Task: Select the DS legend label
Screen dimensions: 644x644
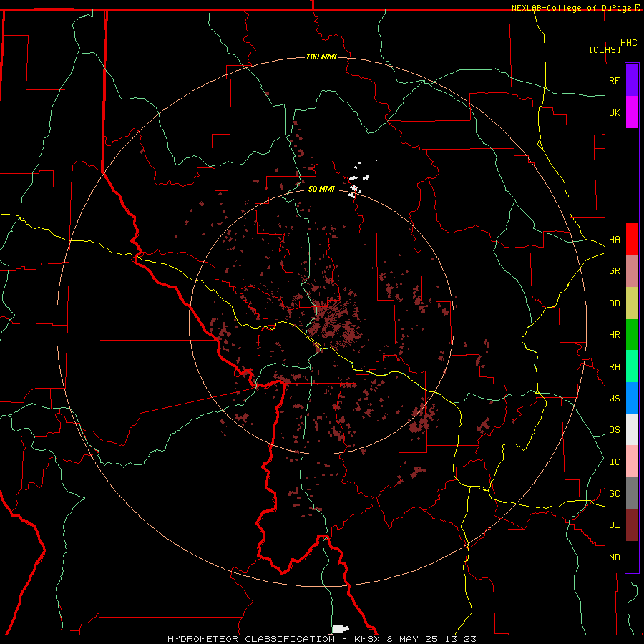Action: 614,430
